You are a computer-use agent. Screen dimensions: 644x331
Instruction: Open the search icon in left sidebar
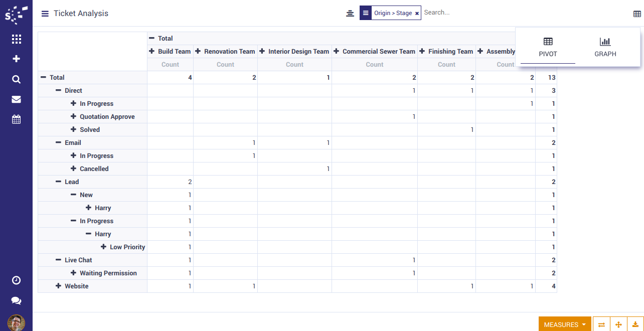pos(16,79)
